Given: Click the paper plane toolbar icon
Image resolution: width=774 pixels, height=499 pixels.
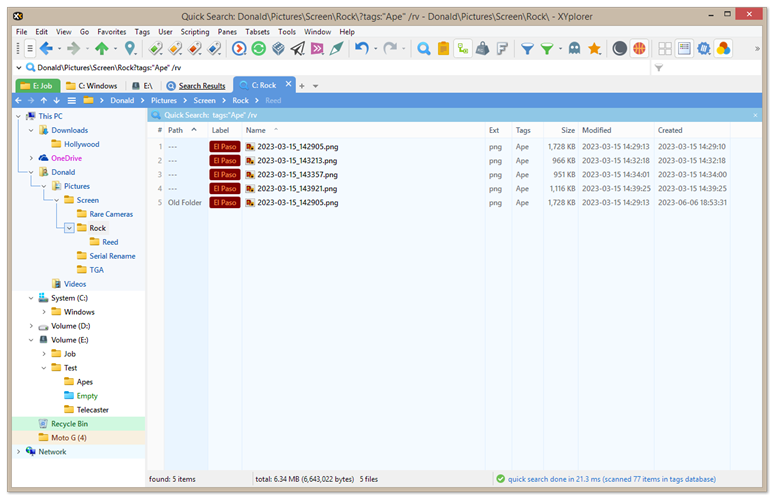Looking at the screenshot, I should click(x=298, y=48).
